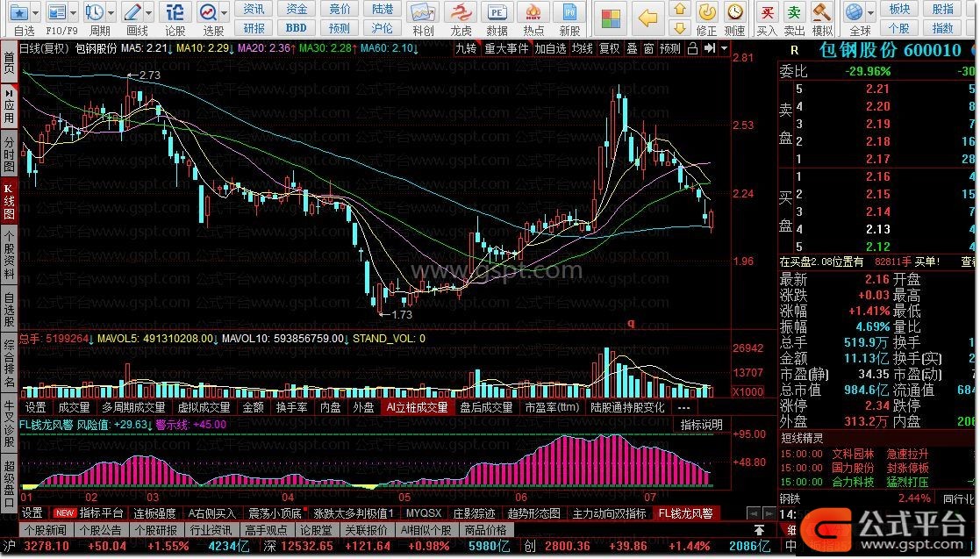The height and width of the screenshot is (559, 980).
Task: Click the yellow down arrow icon
Action: (680, 27)
